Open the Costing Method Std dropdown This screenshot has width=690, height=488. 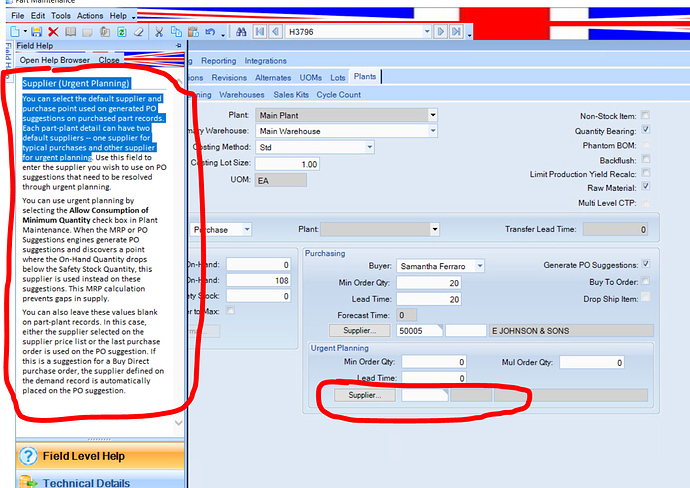[x=370, y=147]
